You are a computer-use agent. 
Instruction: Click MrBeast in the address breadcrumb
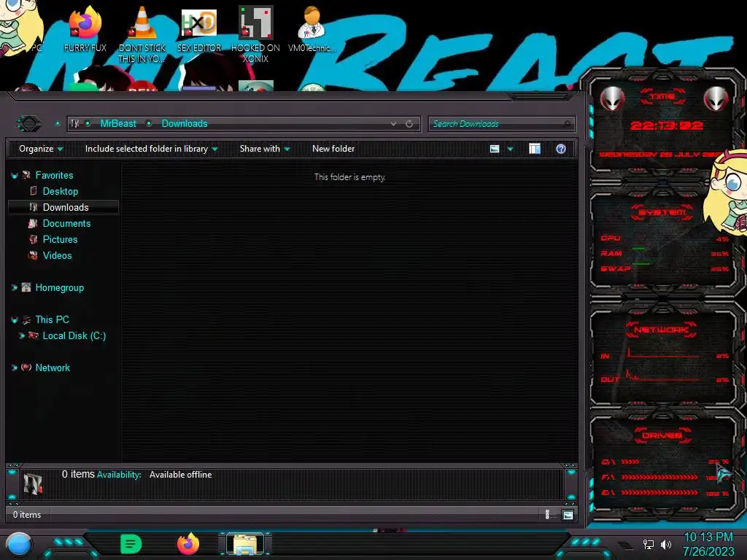(118, 124)
